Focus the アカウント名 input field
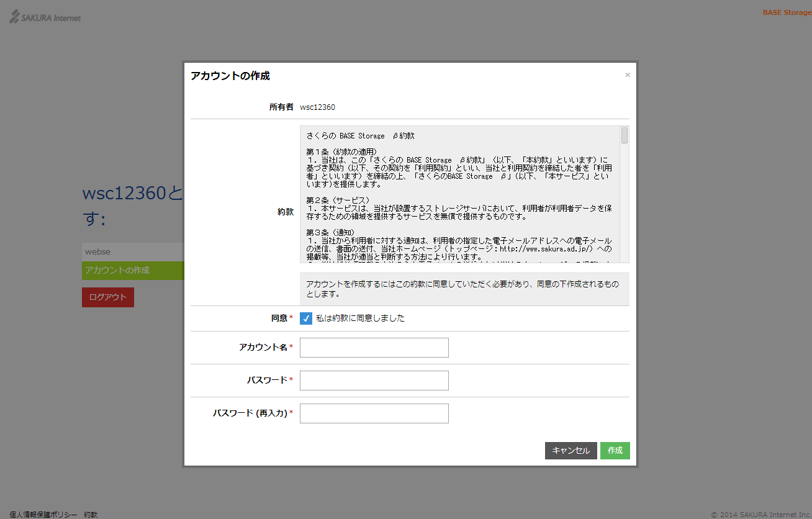Viewport: 812px width, 519px height. 374,348
